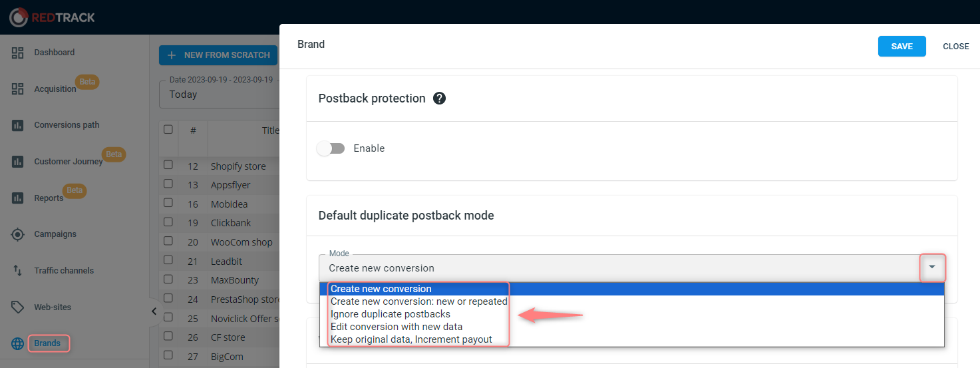Select Ignore duplicate postbacks option

point(391,314)
